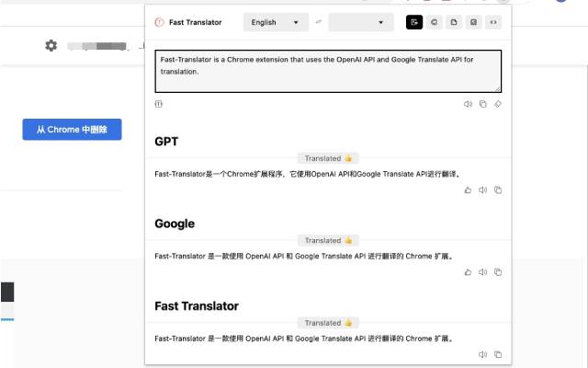Image resolution: width=588 pixels, height=368 pixels.
Task: Click the Translated badge under Google
Action: pos(328,240)
